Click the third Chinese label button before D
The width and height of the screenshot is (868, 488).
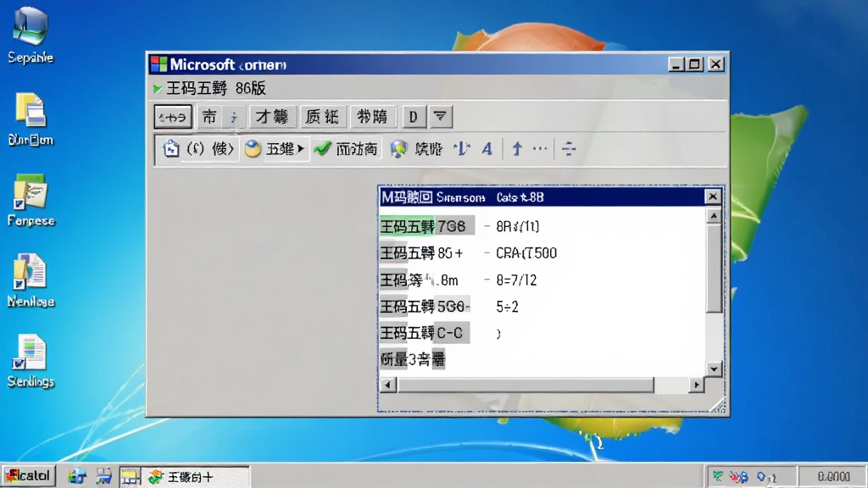(x=372, y=117)
